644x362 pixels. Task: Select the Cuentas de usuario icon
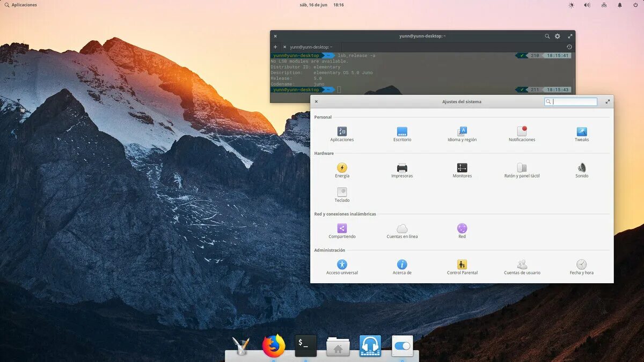pyautogui.click(x=521, y=265)
